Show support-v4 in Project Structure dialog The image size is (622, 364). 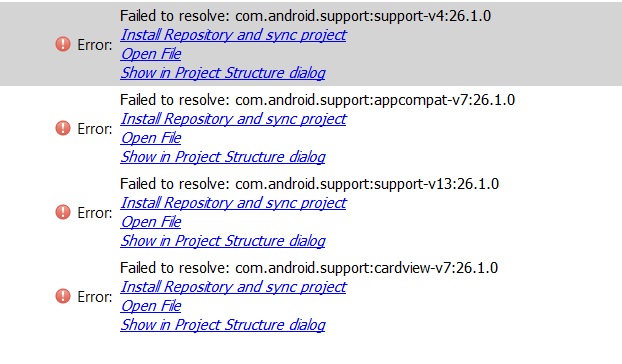click(223, 73)
